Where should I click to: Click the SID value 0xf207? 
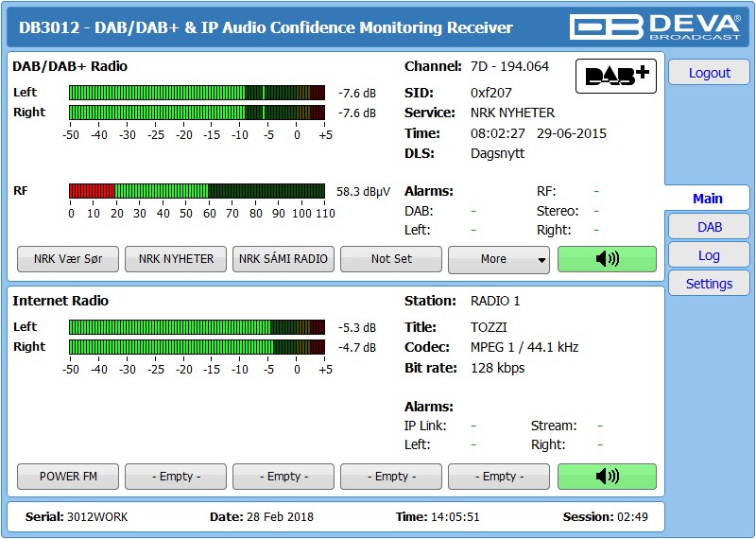490,93
